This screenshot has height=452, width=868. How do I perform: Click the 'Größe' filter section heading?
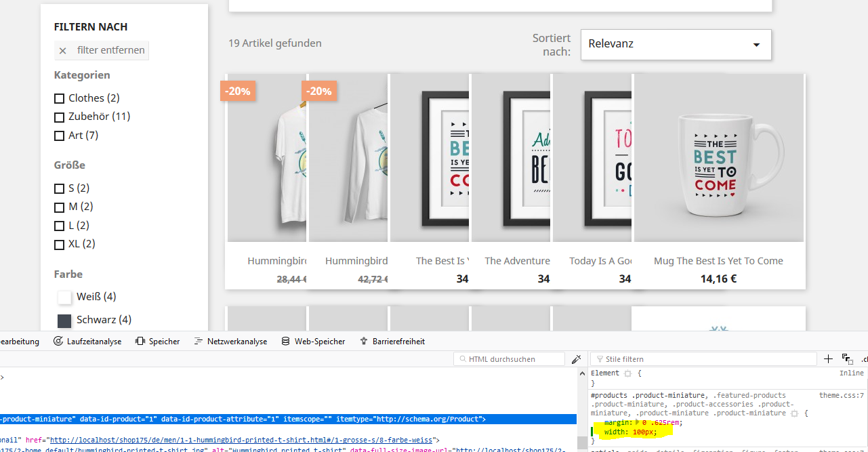point(70,165)
